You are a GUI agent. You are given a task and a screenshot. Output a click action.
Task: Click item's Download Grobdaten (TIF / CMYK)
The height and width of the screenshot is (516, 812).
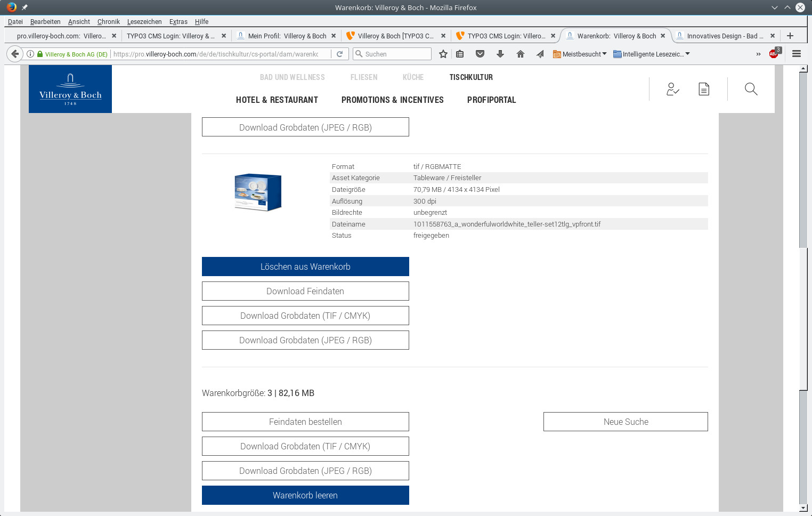(305, 316)
